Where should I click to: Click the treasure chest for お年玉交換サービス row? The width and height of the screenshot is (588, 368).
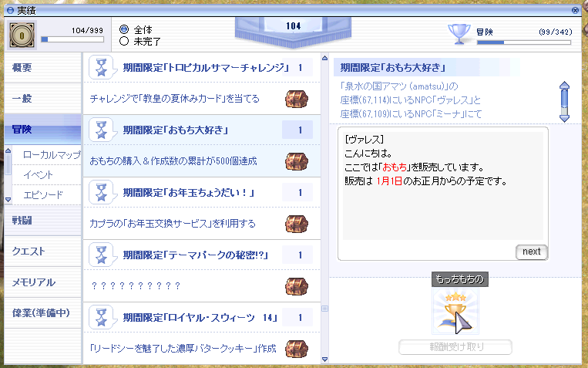click(297, 224)
